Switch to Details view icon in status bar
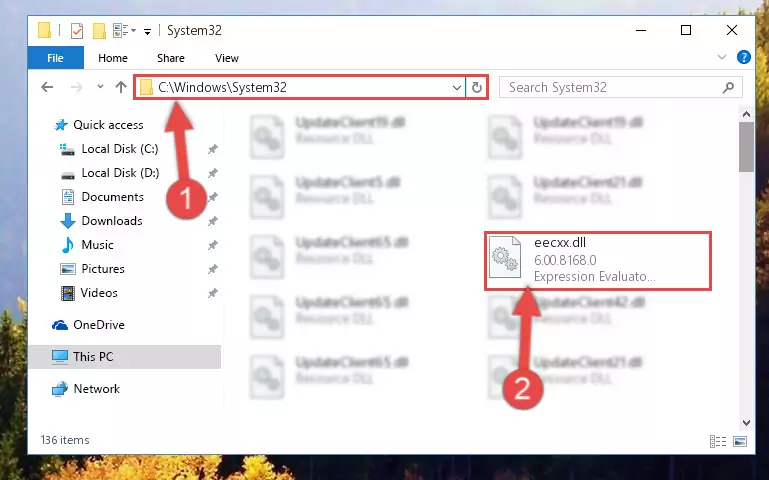 point(718,441)
